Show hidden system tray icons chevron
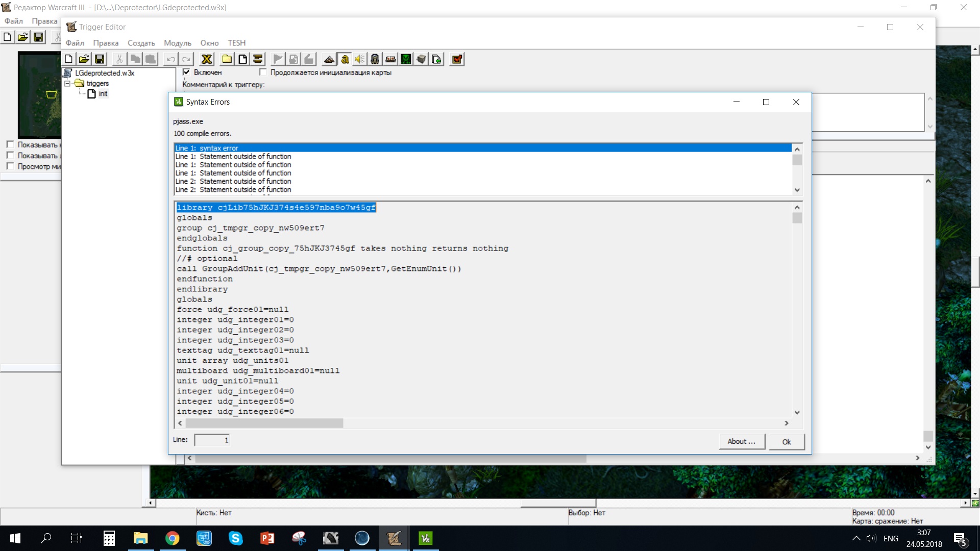Viewport: 980px width, 551px height. click(x=856, y=538)
